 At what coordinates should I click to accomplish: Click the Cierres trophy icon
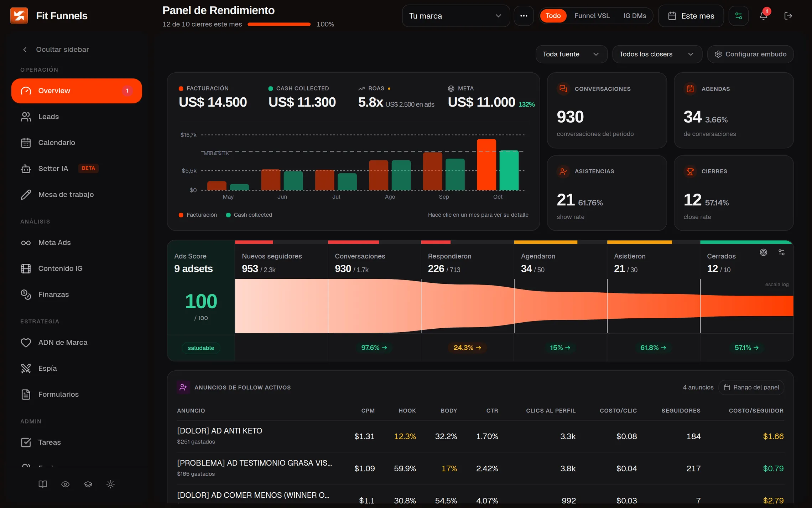point(690,171)
